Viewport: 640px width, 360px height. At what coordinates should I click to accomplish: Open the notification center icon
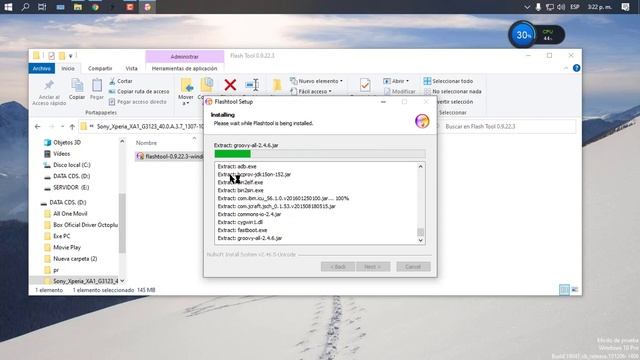coord(625,7)
